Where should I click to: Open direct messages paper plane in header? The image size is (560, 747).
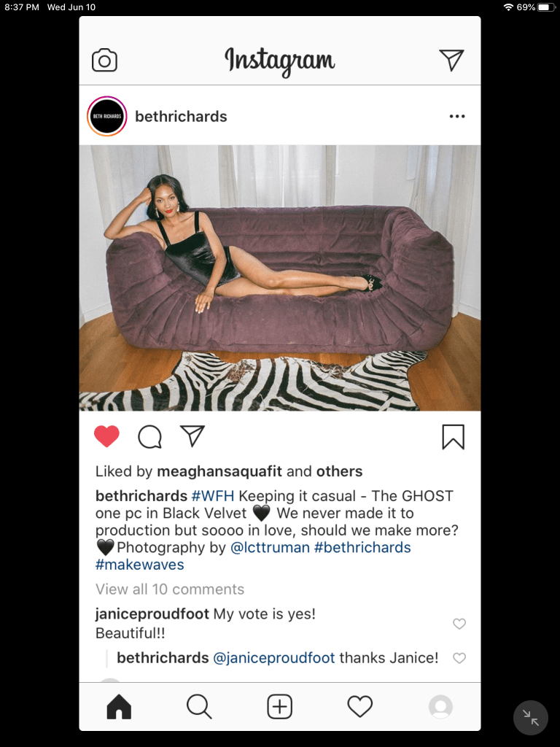(x=451, y=60)
